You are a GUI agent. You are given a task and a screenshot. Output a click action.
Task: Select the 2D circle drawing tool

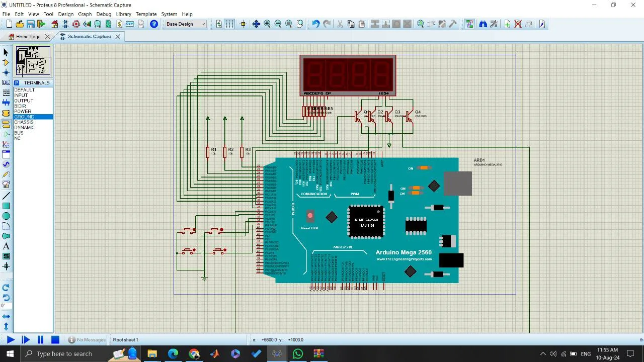click(x=6, y=216)
